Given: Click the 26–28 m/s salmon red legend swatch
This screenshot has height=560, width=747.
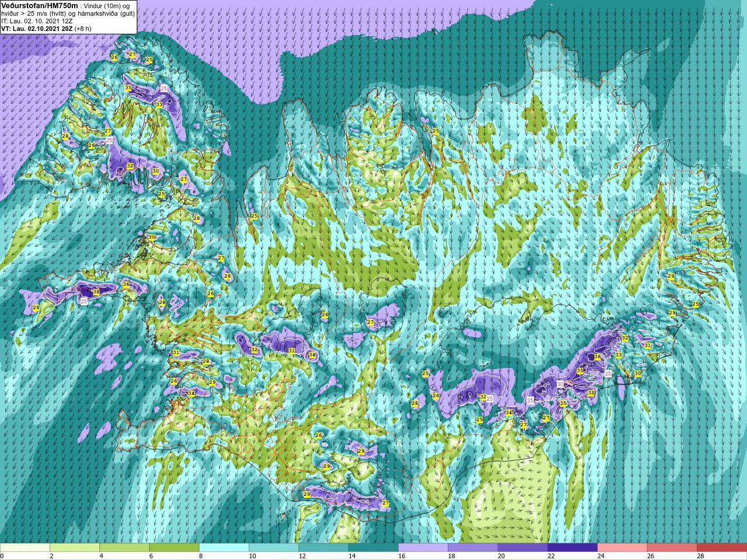Looking at the screenshot, I should (x=672, y=548).
